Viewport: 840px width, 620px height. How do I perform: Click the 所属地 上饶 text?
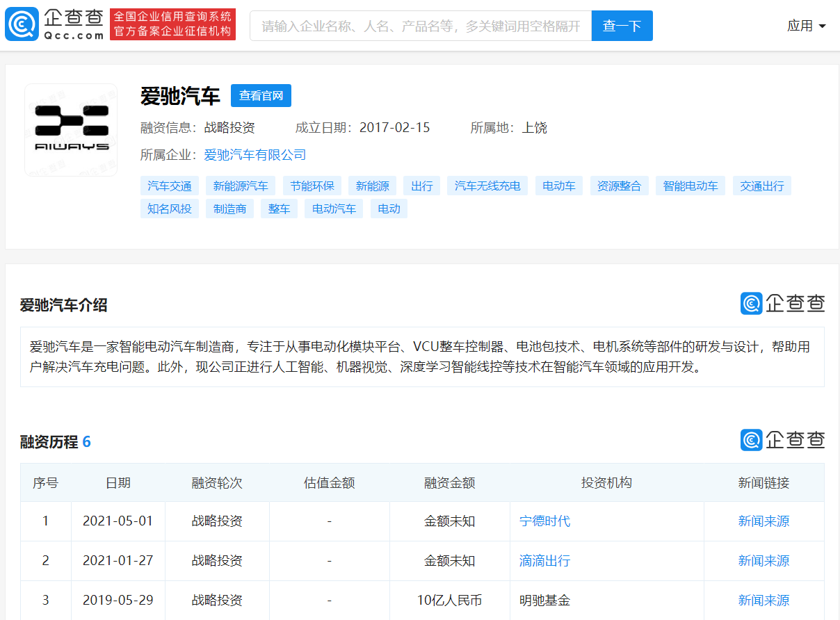tap(509, 128)
